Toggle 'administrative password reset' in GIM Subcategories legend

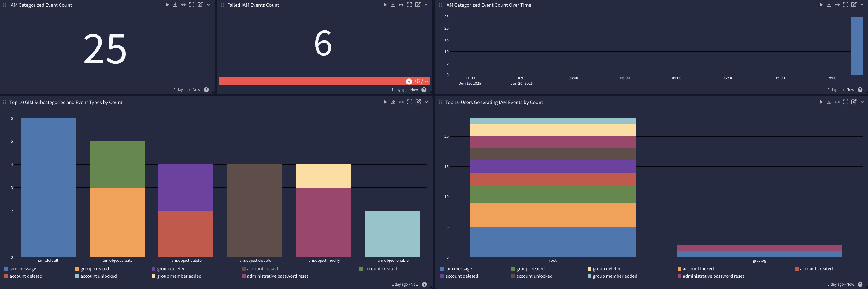pos(277,276)
